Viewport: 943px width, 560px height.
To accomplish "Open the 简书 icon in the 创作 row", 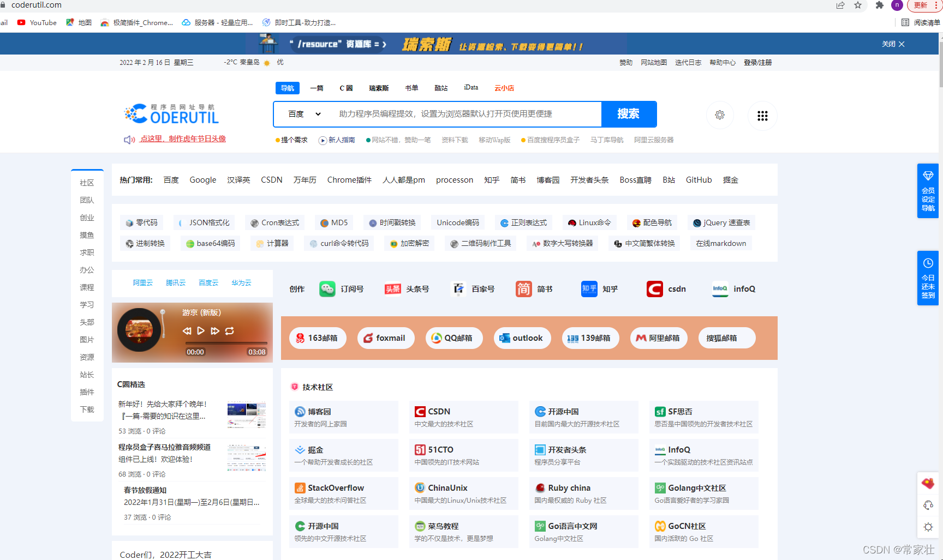I will click(524, 289).
